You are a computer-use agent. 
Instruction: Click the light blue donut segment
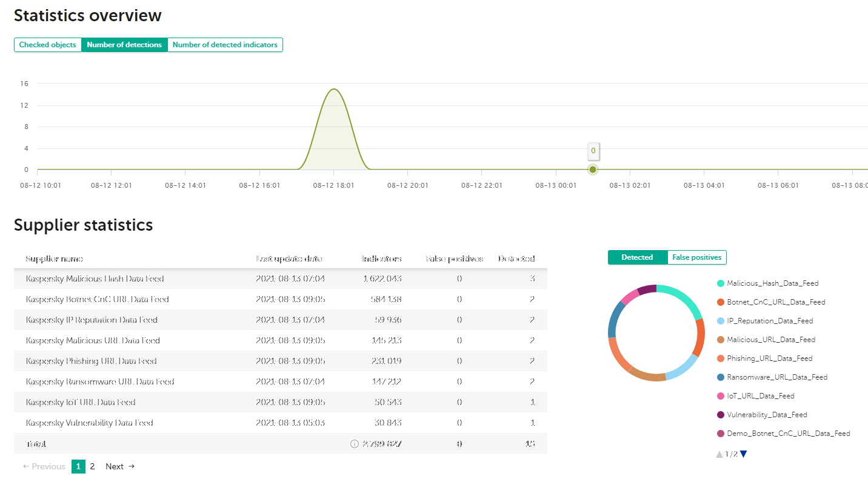(684, 367)
